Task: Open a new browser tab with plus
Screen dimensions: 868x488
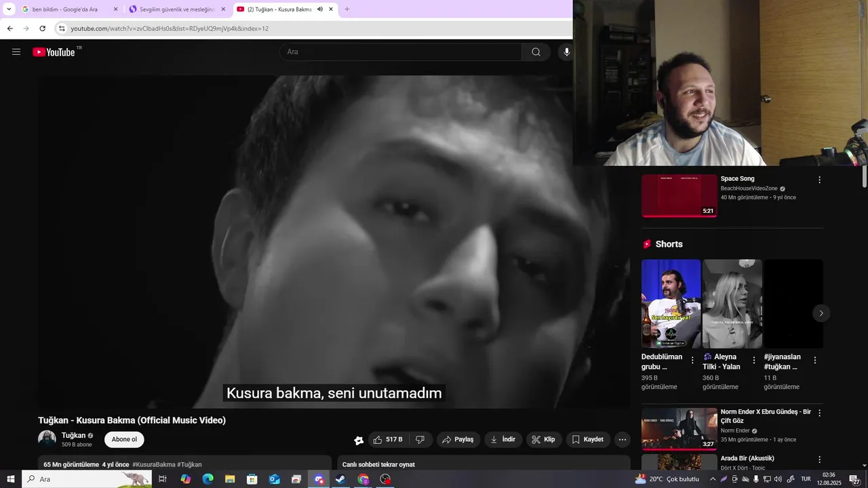Action: coord(347,9)
